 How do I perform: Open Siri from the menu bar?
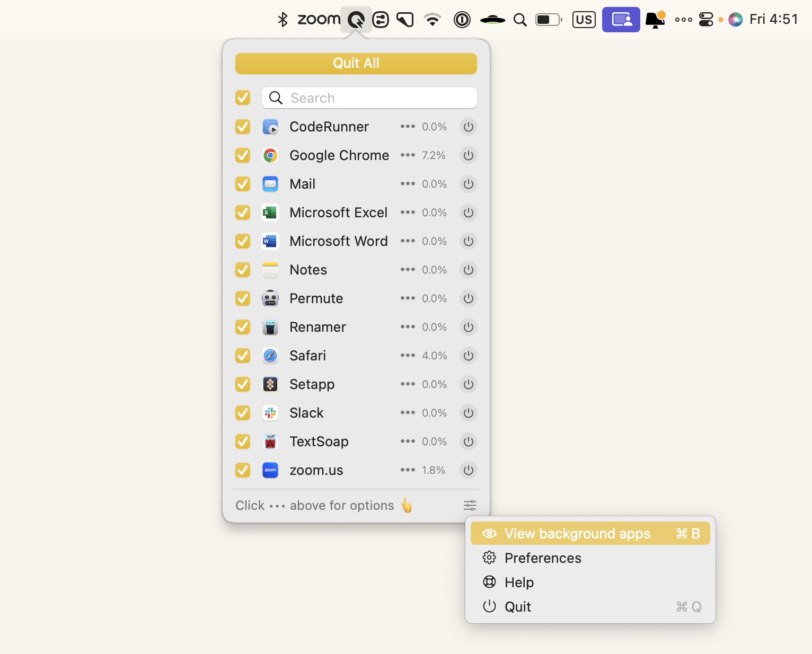735,20
